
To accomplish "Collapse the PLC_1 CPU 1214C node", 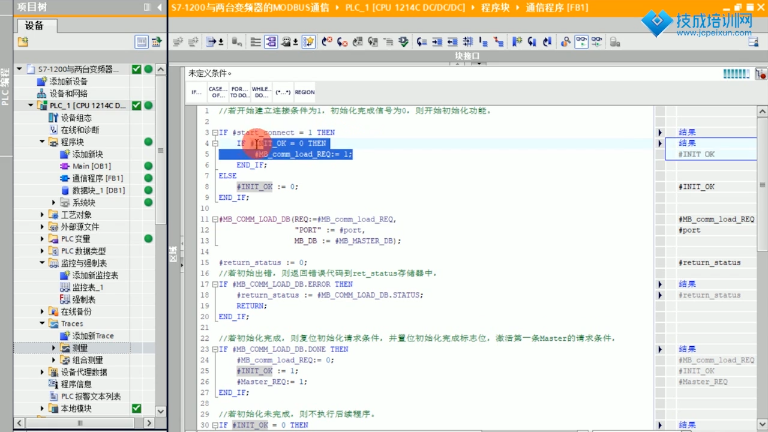I will click(x=31, y=105).
